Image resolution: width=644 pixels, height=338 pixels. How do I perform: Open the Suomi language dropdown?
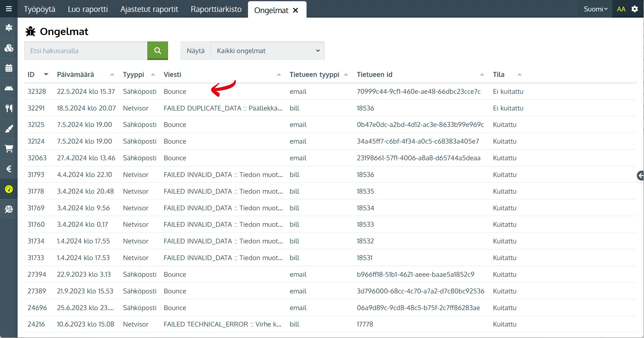click(x=595, y=9)
